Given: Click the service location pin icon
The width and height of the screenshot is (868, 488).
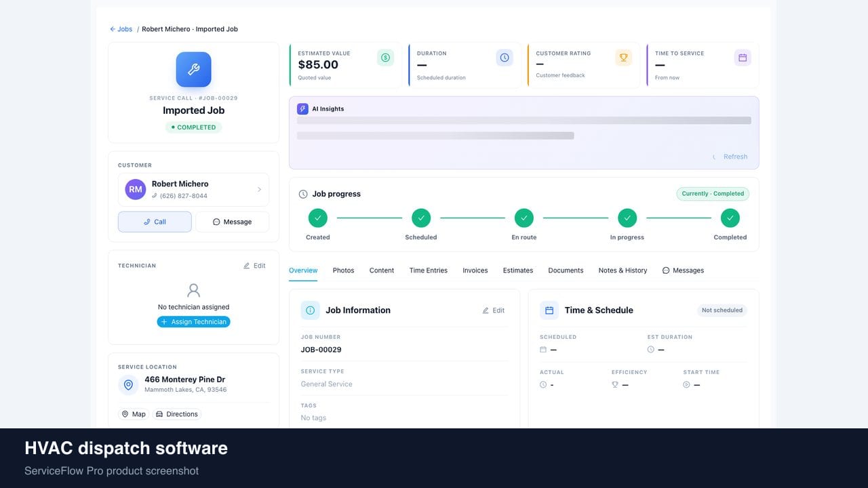Looking at the screenshot, I should tap(128, 385).
